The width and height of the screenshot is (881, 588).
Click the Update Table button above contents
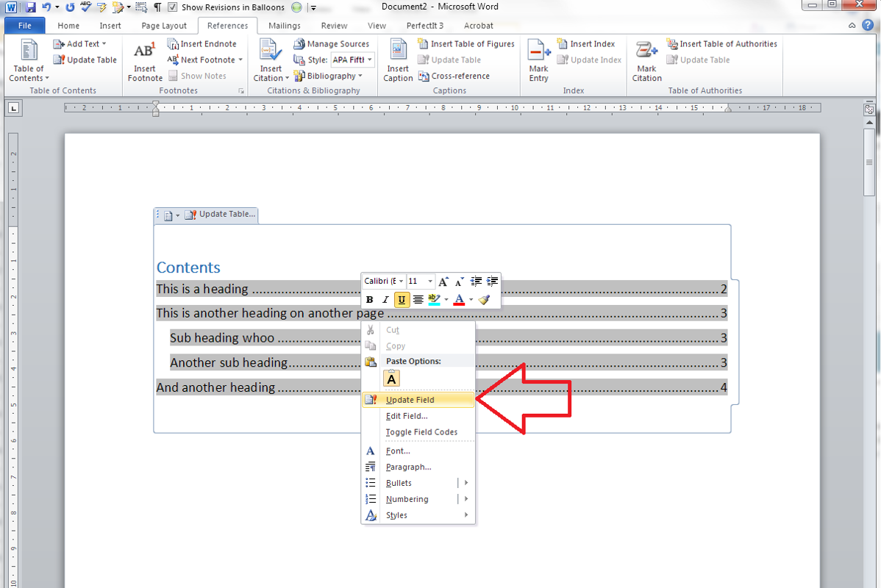(x=221, y=215)
